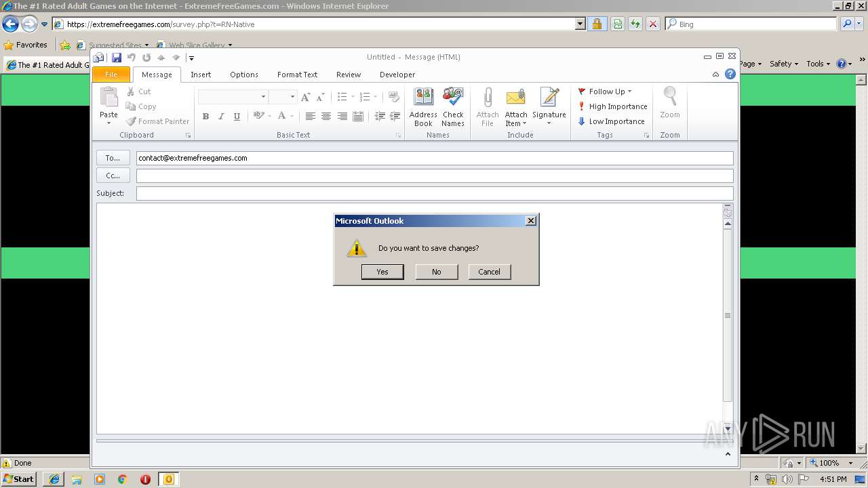The height and width of the screenshot is (488, 868).
Task: Justify the paragraph text
Action: tap(358, 117)
